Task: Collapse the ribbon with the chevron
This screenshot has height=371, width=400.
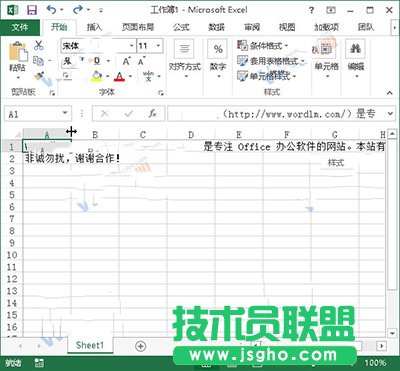Action: pyautogui.click(x=390, y=93)
